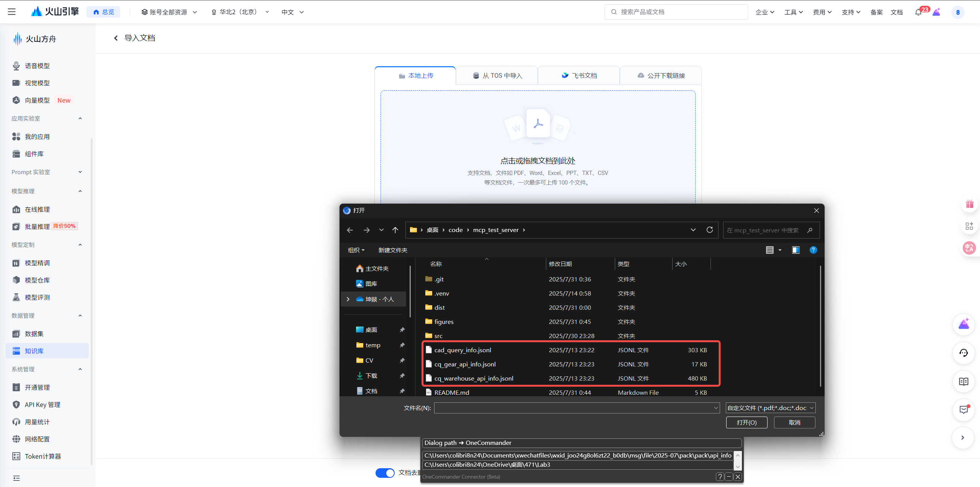Open the 总览 overview button
This screenshot has height=487, width=980.
pyautogui.click(x=103, y=12)
